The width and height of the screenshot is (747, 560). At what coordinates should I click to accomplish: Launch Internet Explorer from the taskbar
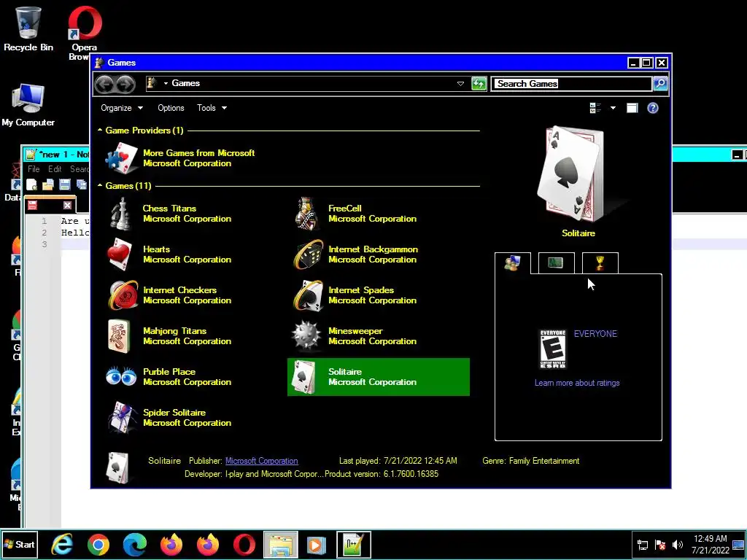pos(63,544)
